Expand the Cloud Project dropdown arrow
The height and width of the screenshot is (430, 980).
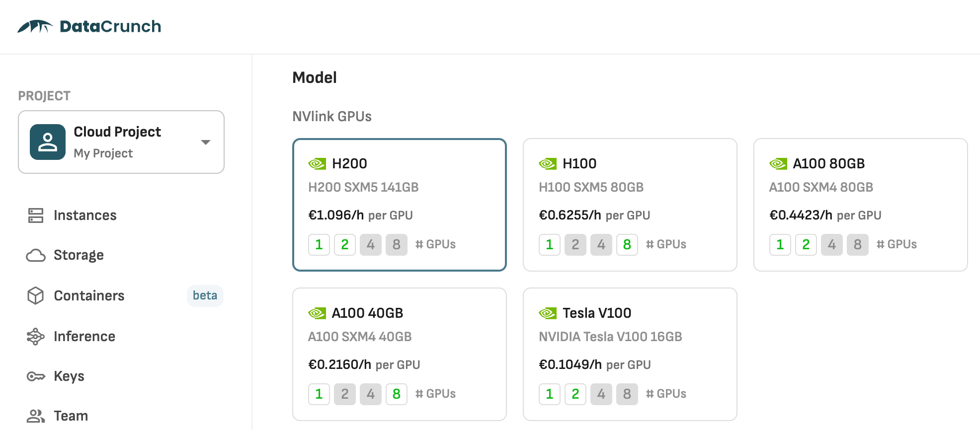(x=206, y=143)
